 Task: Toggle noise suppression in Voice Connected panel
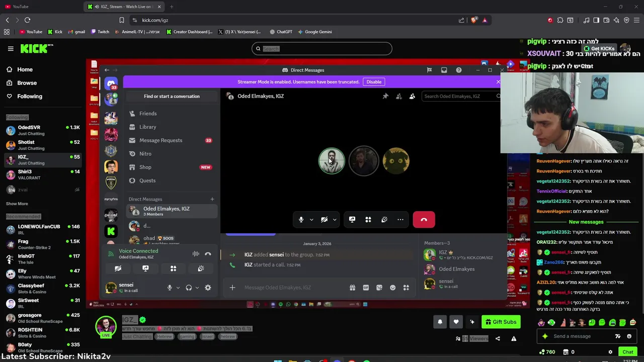[196, 254]
